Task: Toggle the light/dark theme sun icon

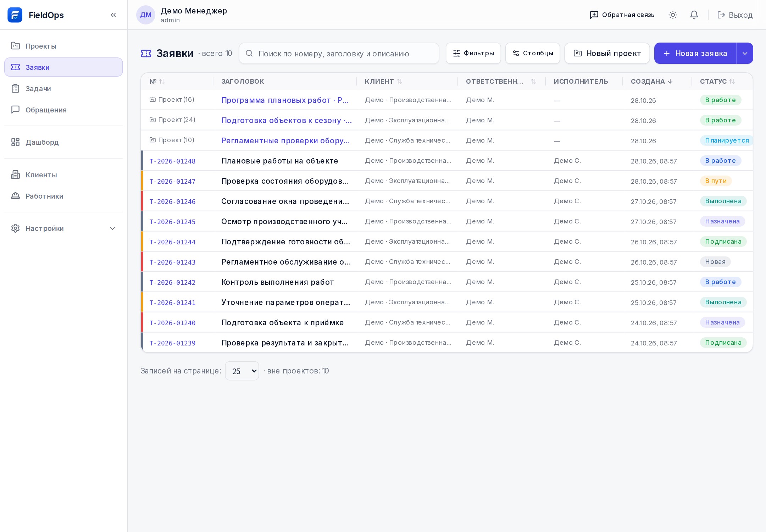Action: click(x=673, y=15)
